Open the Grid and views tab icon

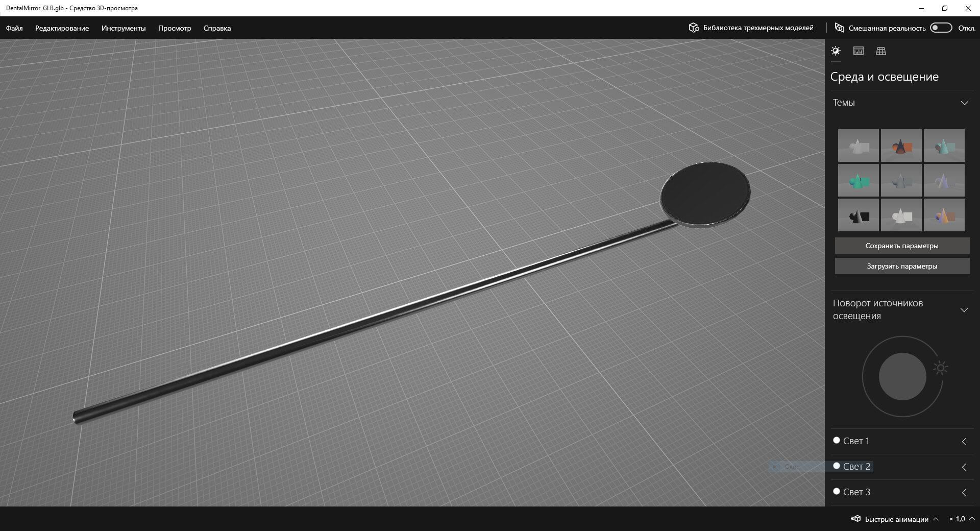pyautogui.click(x=881, y=51)
